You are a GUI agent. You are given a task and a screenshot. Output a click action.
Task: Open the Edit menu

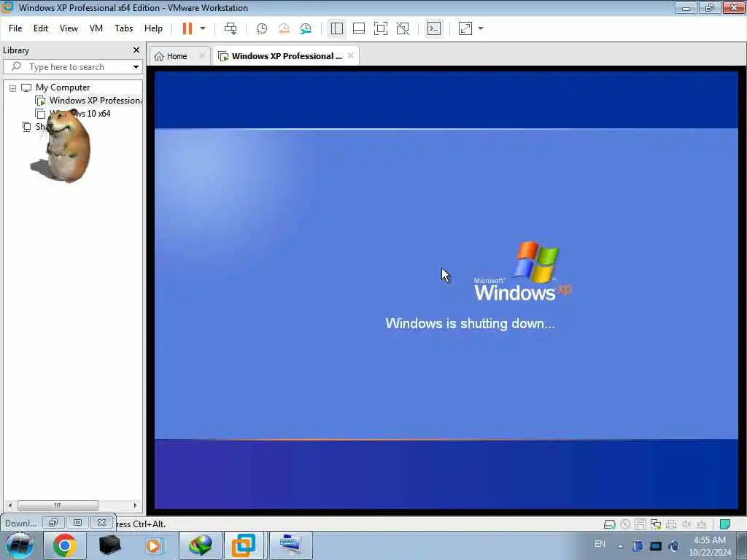(x=41, y=28)
